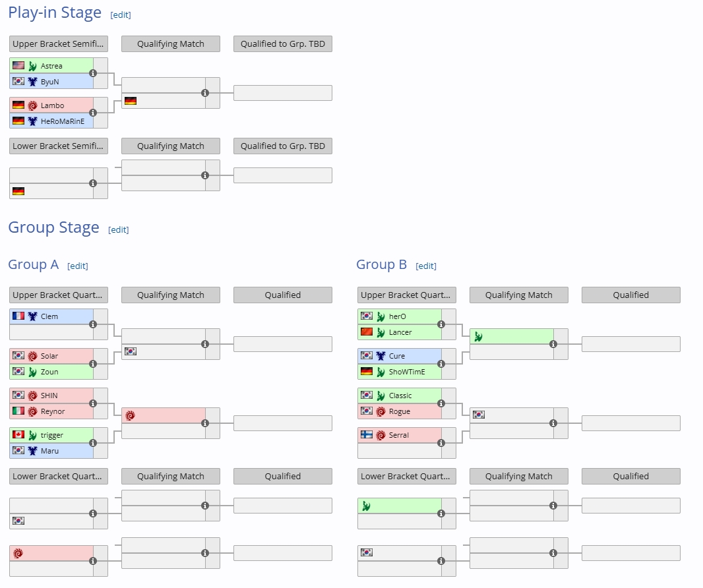Open match info for Astrea vs ByuN

coord(93,73)
